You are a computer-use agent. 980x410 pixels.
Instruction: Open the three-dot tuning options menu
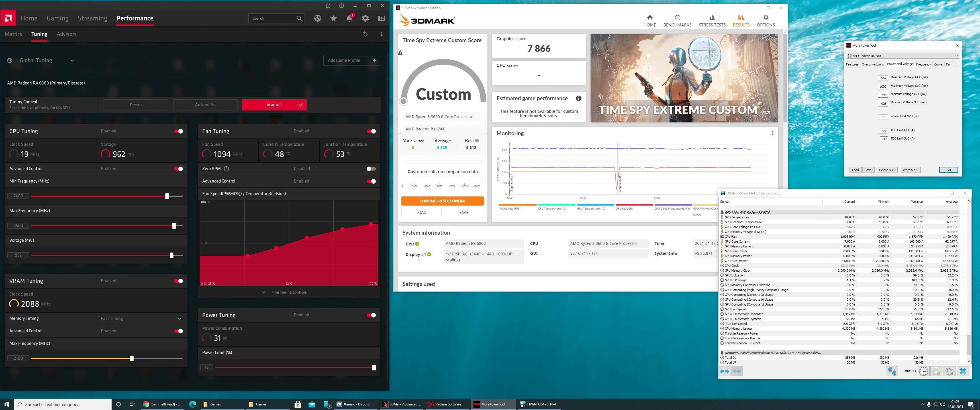381,34
